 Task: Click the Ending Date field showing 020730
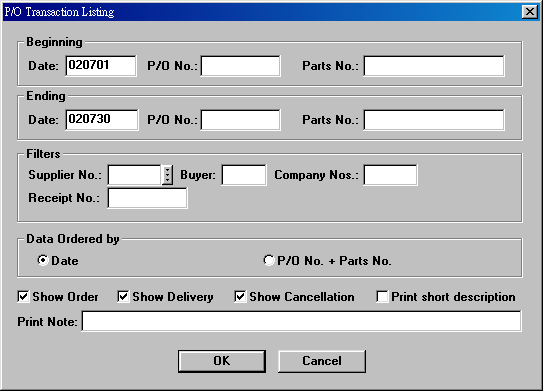101,120
